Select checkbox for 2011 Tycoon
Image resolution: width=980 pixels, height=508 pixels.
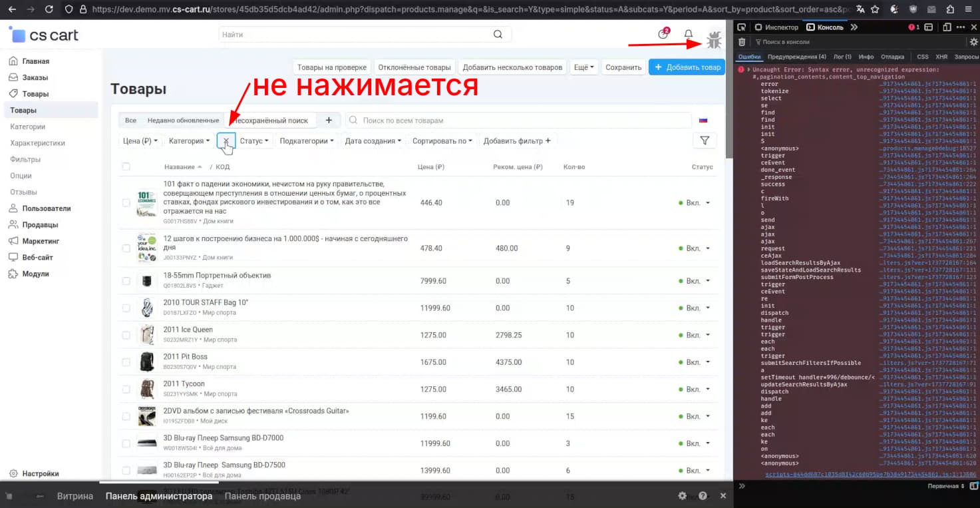pyautogui.click(x=126, y=389)
